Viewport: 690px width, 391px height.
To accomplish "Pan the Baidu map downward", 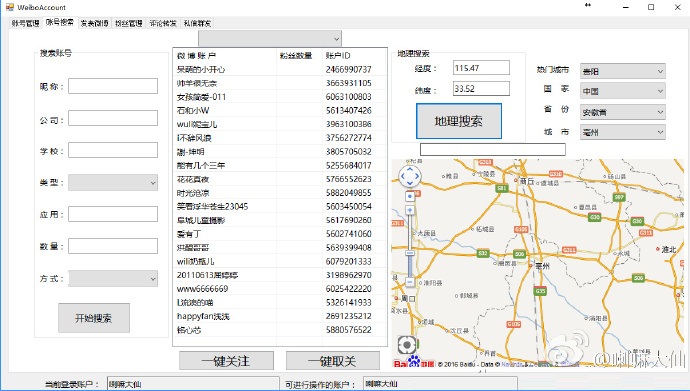I will (x=410, y=183).
